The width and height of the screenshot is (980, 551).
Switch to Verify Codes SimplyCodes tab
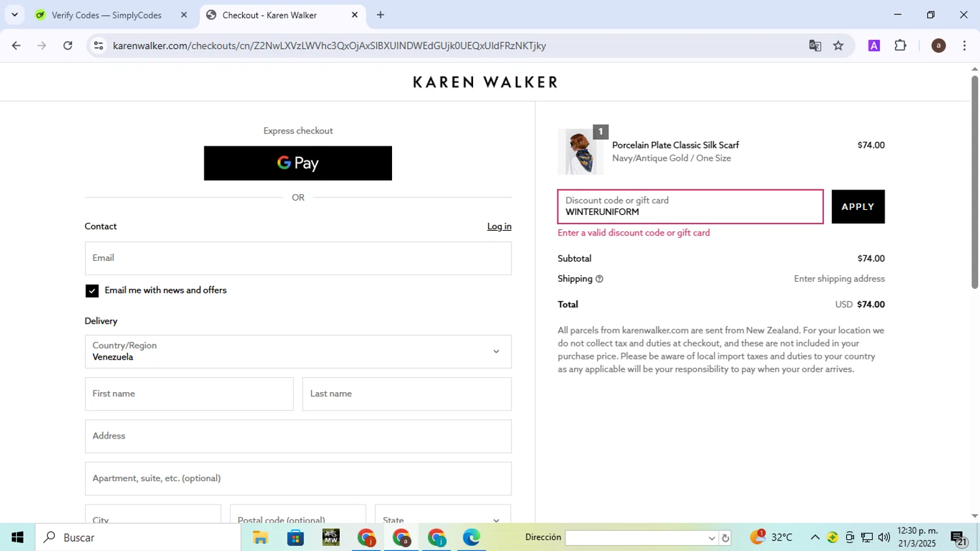pyautogui.click(x=106, y=15)
